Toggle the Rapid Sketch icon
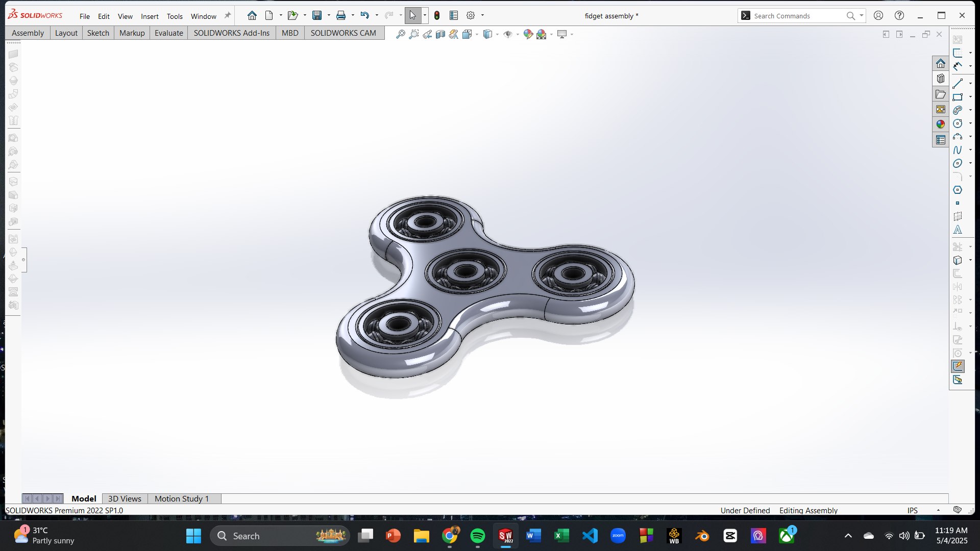This screenshot has height=551, width=980. coord(958,366)
